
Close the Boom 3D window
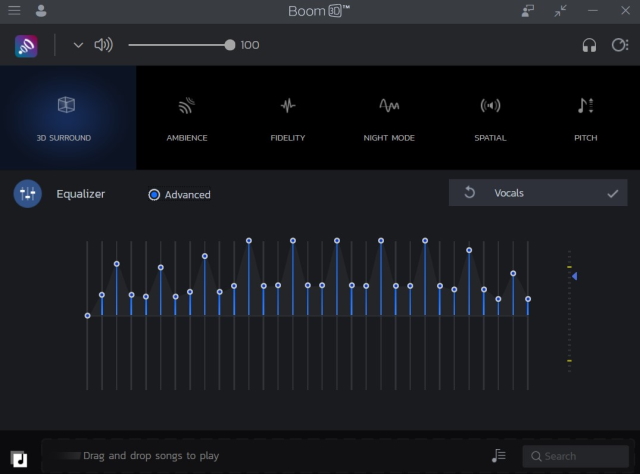point(625,11)
